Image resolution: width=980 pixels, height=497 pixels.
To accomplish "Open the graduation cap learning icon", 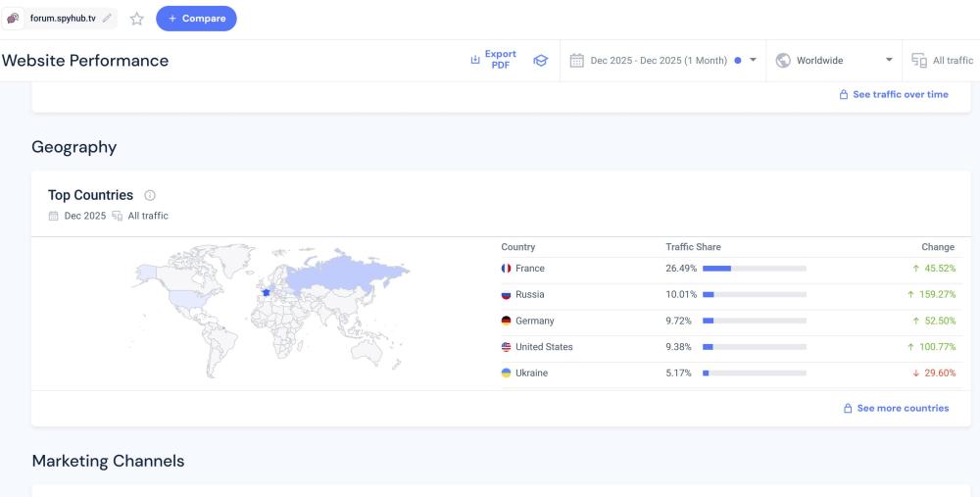I will 540,61.
